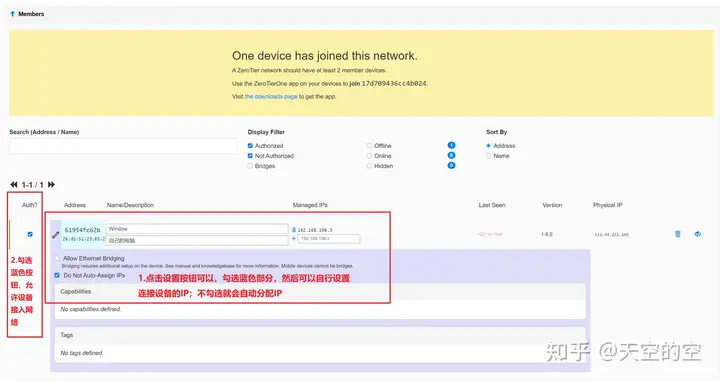Click the page range text 1-1 / 1

[x=33, y=185]
